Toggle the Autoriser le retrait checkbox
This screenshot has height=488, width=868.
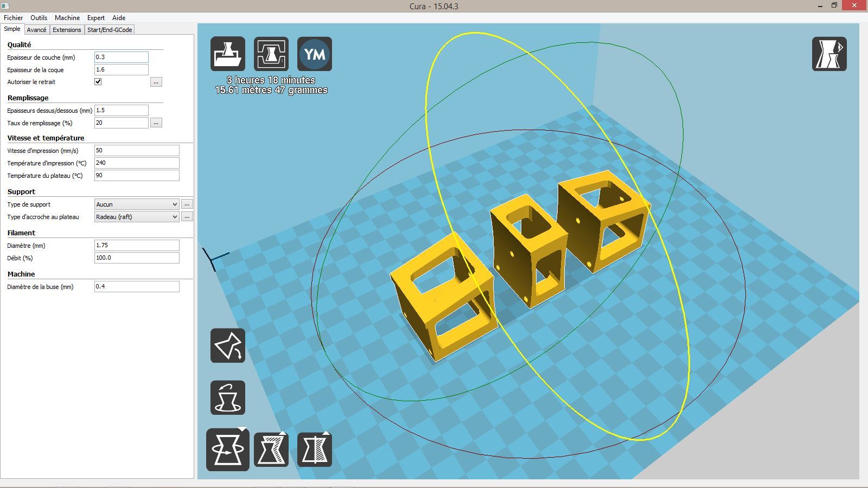pyautogui.click(x=98, y=82)
